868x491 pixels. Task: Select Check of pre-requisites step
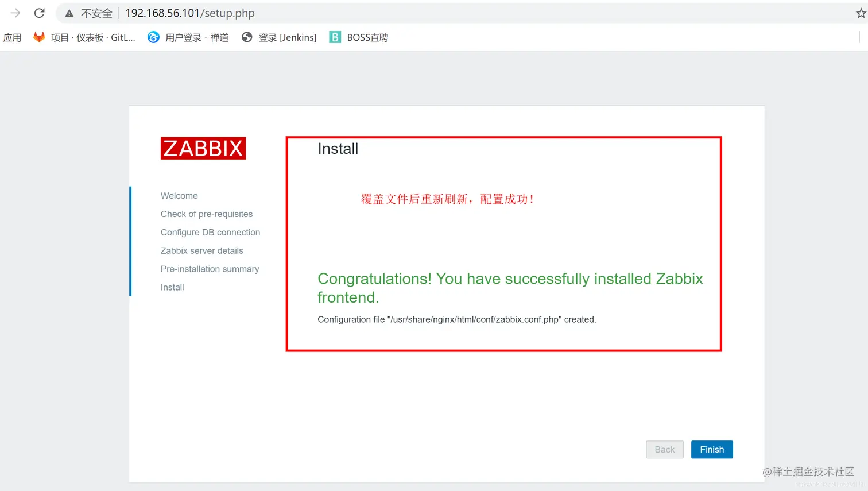point(207,214)
